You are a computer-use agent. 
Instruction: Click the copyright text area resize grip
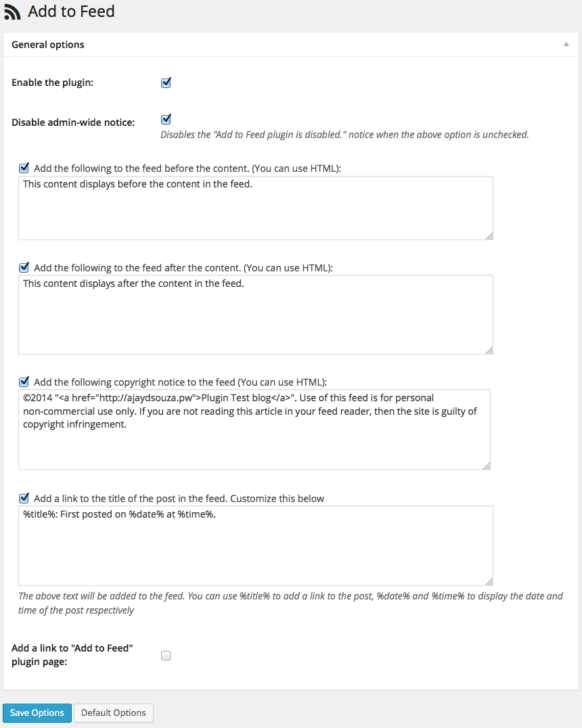487,466
